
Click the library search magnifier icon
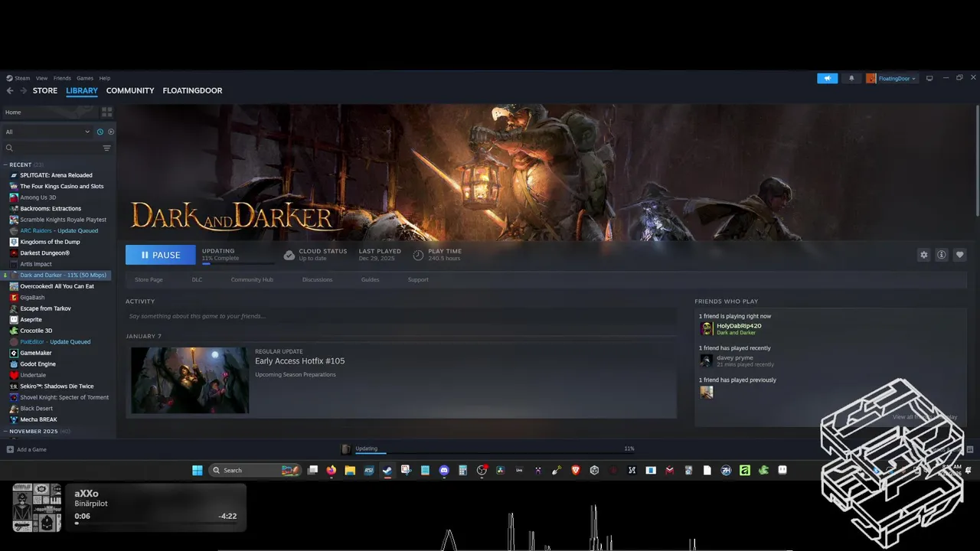(9, 148)
